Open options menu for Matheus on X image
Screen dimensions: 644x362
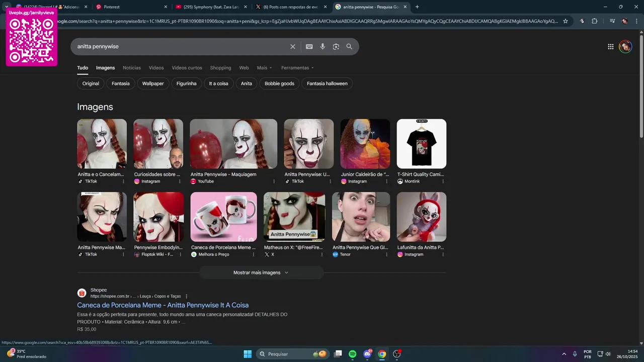322,254
